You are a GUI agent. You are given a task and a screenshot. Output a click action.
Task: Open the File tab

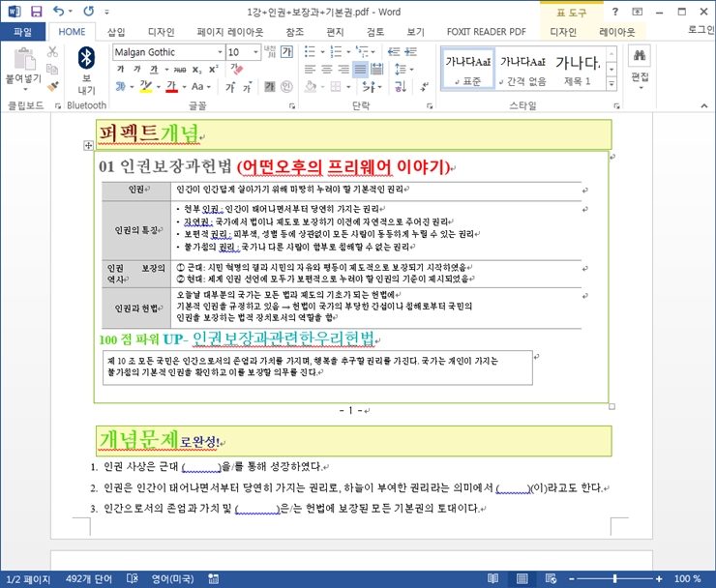coord(22,32)
